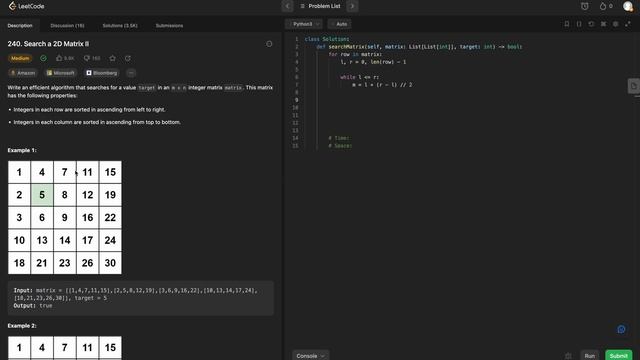
Task: Click the Amazon company tag
Action: click(23, 73)
